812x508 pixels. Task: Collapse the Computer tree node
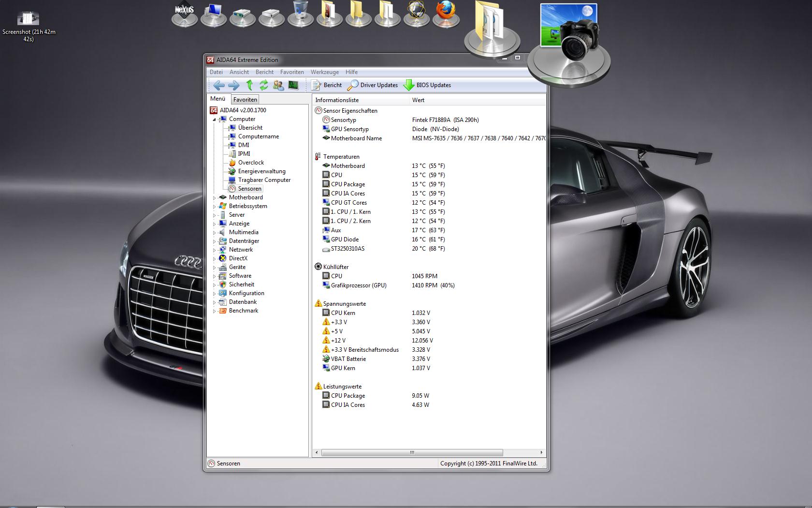click(214, 120)
